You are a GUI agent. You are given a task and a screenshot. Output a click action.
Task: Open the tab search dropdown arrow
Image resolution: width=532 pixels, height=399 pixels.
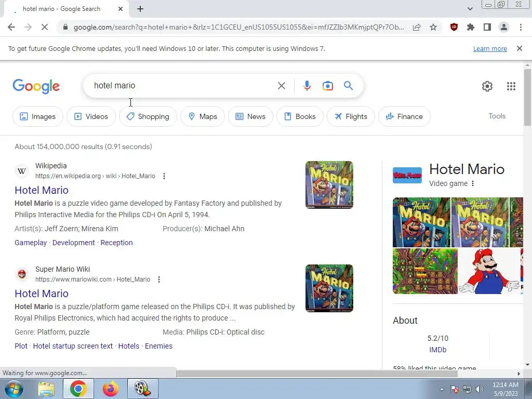pos(470,9)
